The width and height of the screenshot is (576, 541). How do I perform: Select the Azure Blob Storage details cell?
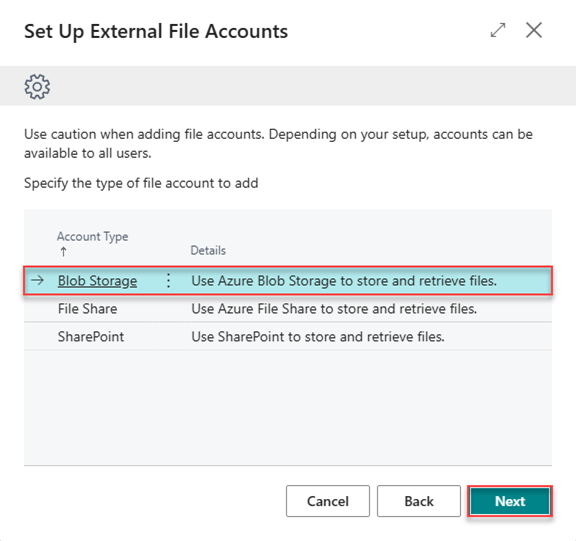pyautogui.click(x=344, y=281)
